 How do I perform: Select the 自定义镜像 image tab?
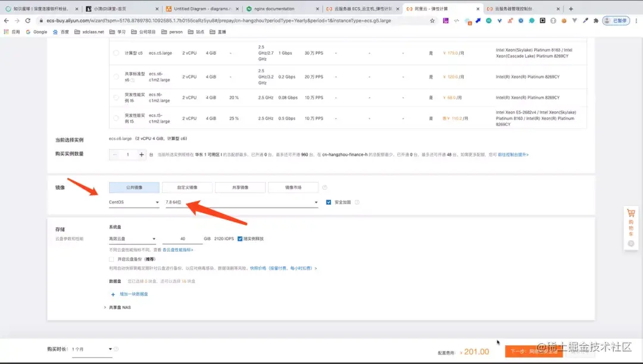tap(187, 187)
